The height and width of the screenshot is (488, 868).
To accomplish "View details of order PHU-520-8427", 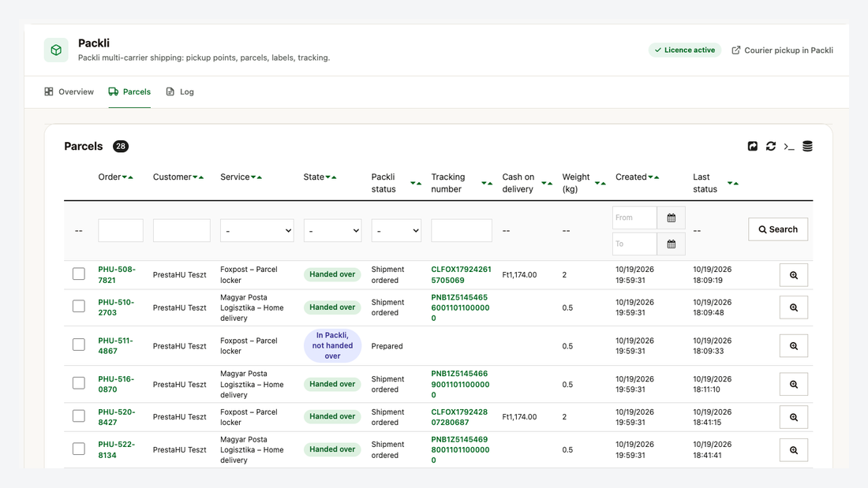I will tap(793, 417).
